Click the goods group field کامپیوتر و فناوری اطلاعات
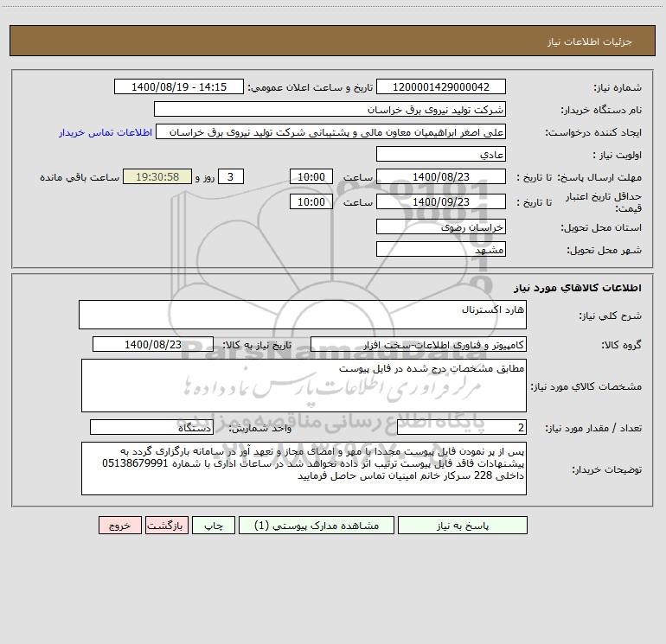 tap(419, 344)
